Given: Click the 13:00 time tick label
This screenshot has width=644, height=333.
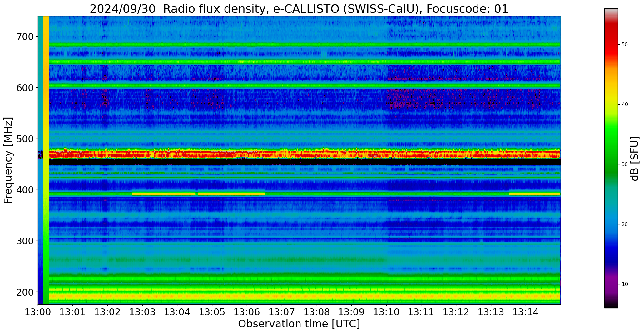Looking at the screenshot, I should tap(38, 312).
